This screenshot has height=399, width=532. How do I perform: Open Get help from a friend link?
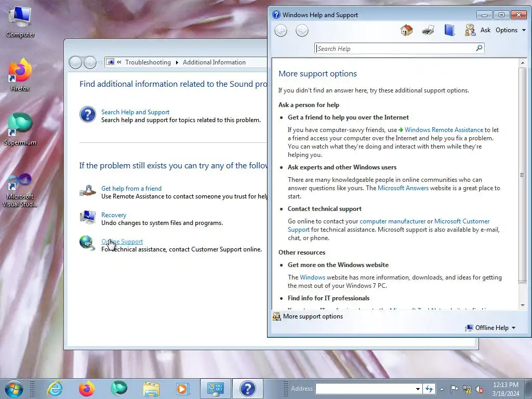tap(131, 189)
